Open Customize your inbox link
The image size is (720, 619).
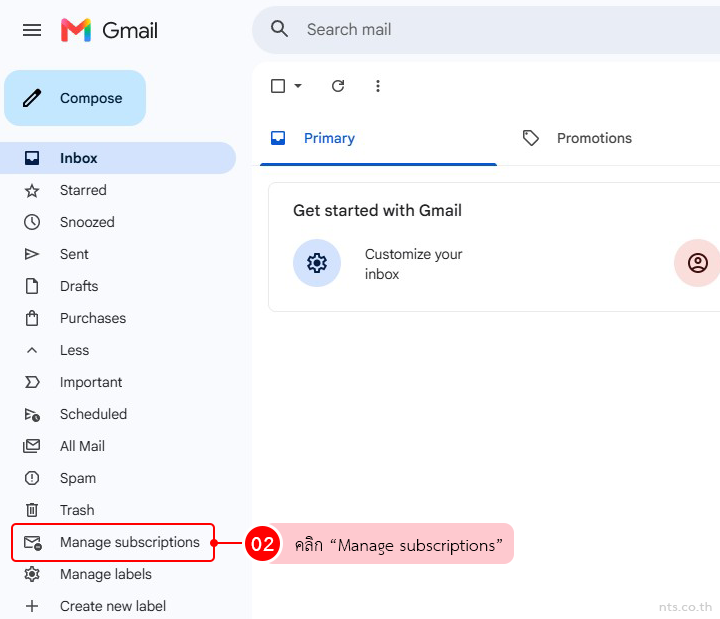point(413,264)
